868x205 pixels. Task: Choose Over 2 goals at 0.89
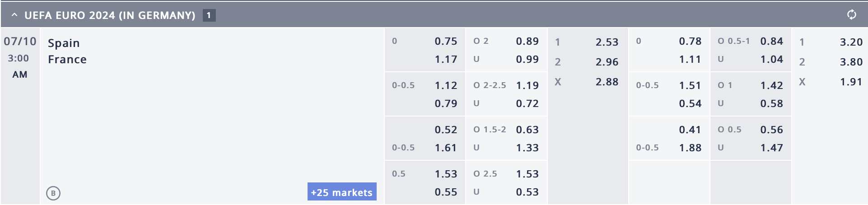[x=527, y=41]
